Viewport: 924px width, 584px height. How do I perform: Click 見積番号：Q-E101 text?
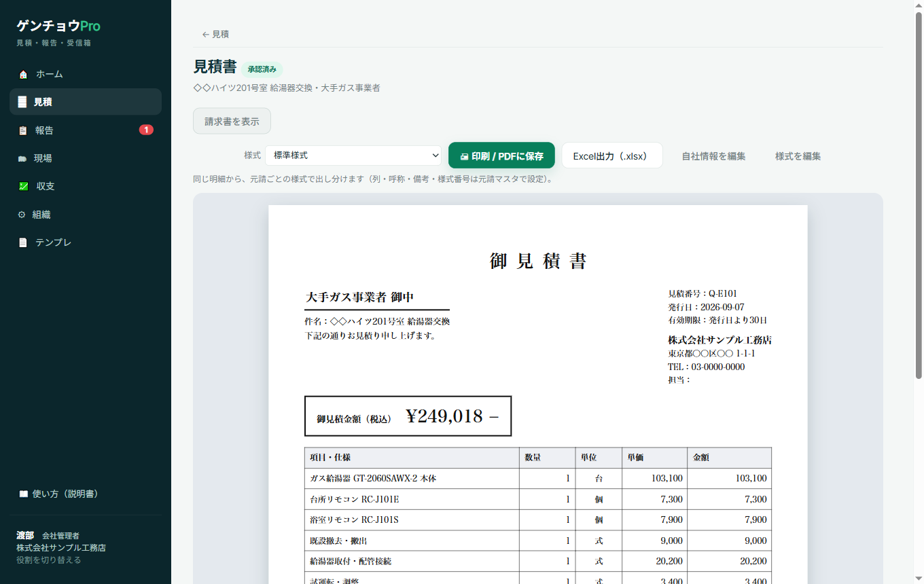point(703,294)
